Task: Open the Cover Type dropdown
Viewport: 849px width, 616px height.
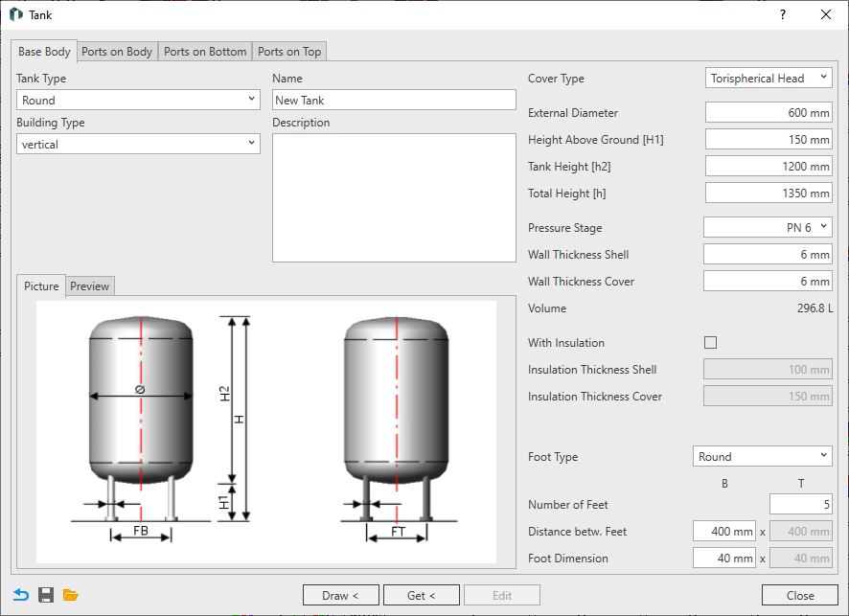Action: coord(769,78)
